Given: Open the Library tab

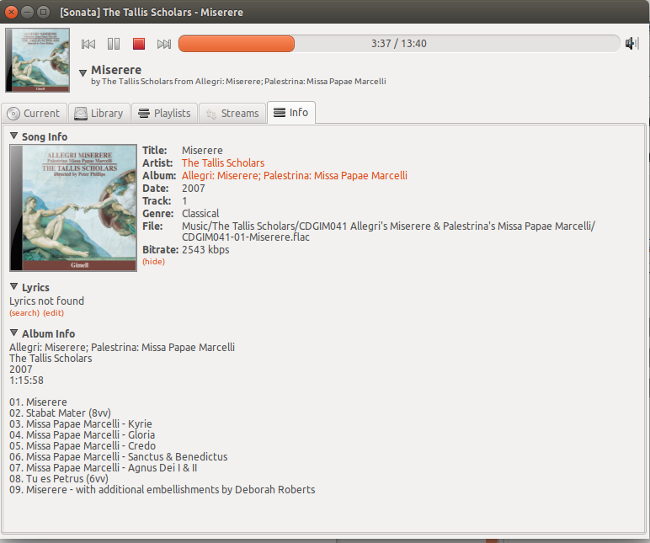Looking at the screenshot, I should coord(99,113).
